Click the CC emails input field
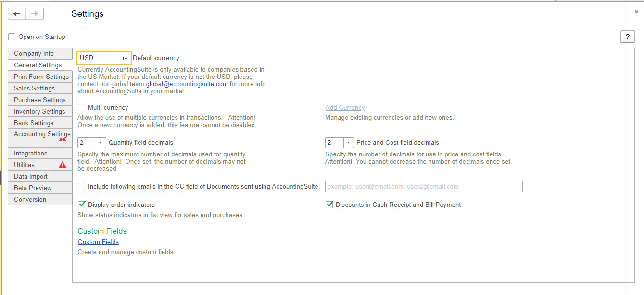Image resolution: width=644 pixels, height=295 pixels. point(424,187)
